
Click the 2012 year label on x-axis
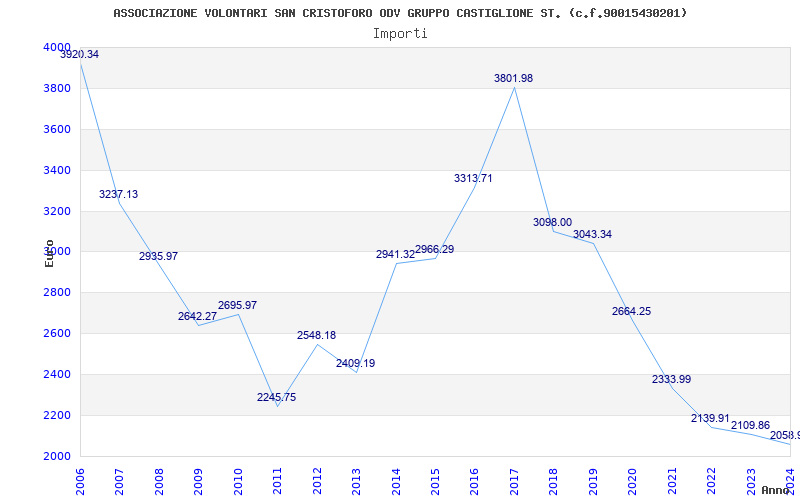pyautogui.click(x=317, y=481)
